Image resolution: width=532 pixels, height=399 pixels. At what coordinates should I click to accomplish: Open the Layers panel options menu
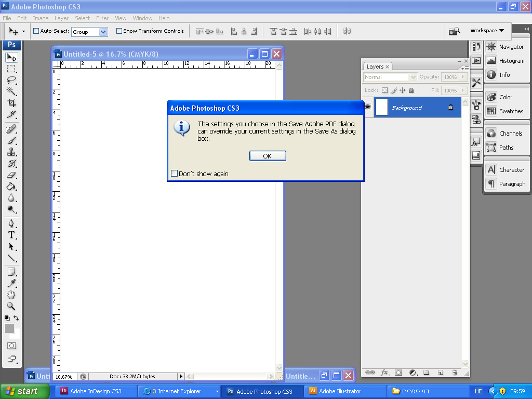[465, 68]
